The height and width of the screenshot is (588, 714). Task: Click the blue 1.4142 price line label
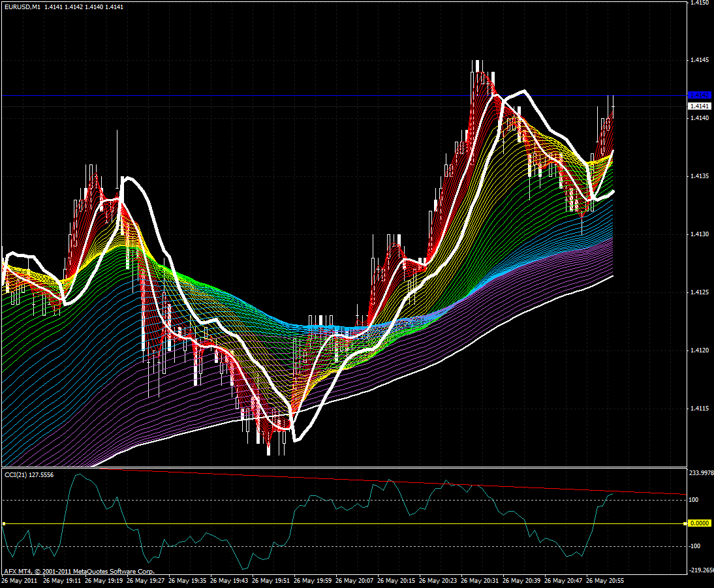coord(700,95)
